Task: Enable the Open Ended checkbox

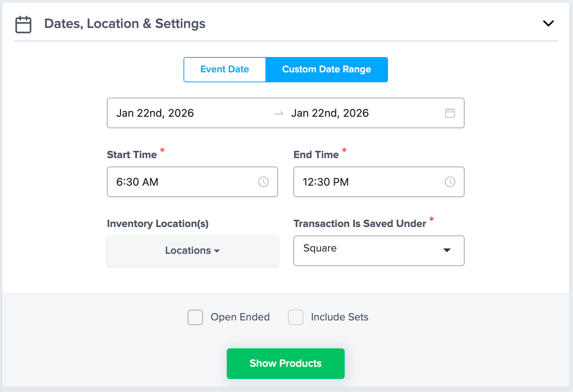Action: click(195, 317)
